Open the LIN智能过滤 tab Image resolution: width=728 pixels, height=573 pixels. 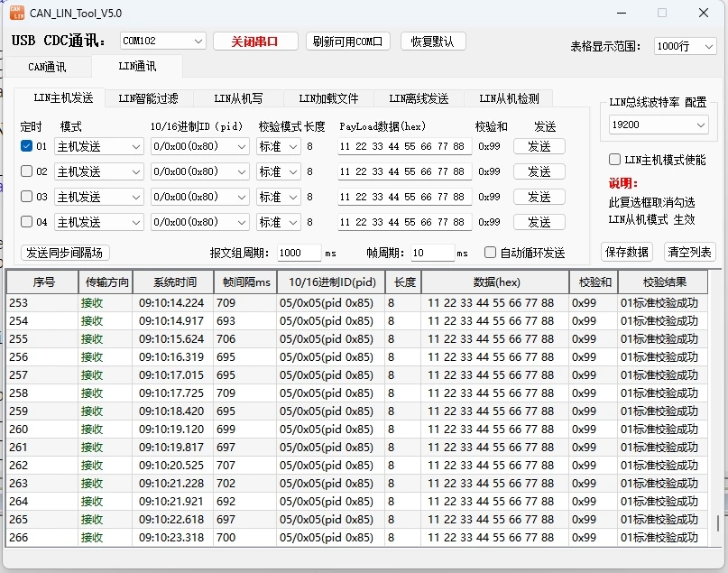click(x=149, y=98)
